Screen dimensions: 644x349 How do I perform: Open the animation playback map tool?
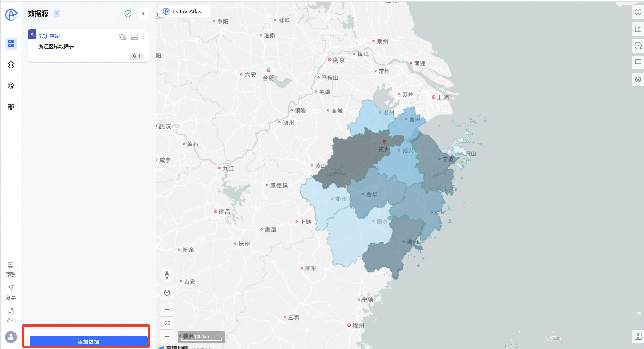pos(638,46)
